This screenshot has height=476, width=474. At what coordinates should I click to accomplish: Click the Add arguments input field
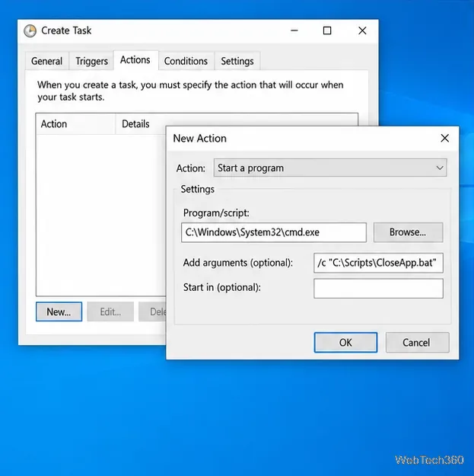pos(378,263)
